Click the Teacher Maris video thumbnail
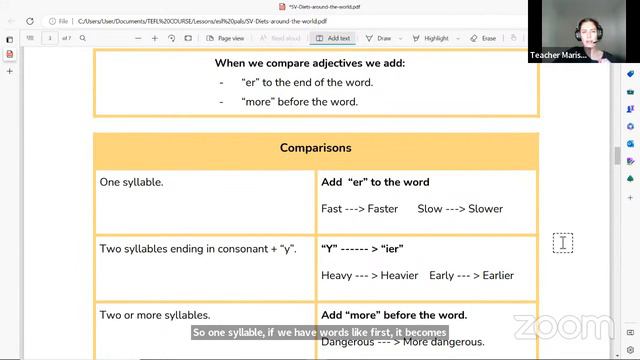Viewport: 640px width, 360px height. (x=584, y=31)
